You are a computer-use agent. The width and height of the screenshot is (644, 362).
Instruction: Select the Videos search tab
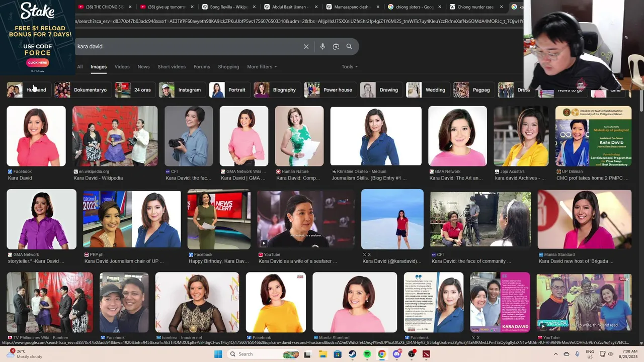(x=122, y=66)
